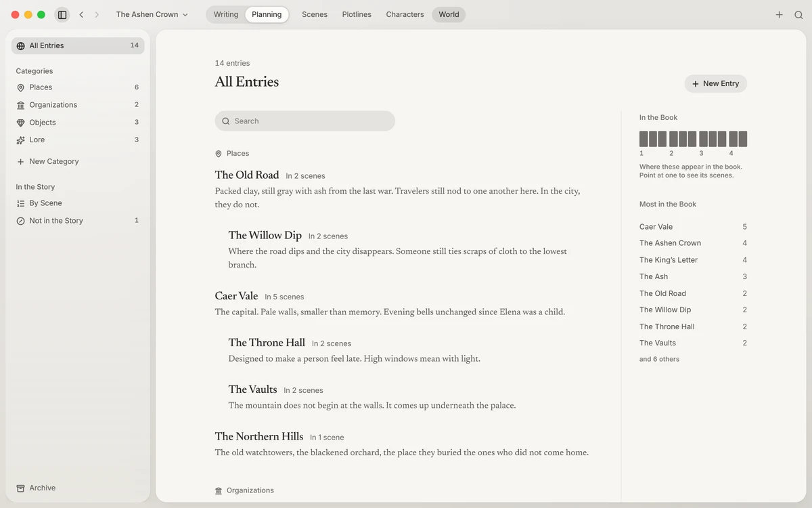
Task: Click 'and 6 others' text
Action: click(x=659, y=359)
